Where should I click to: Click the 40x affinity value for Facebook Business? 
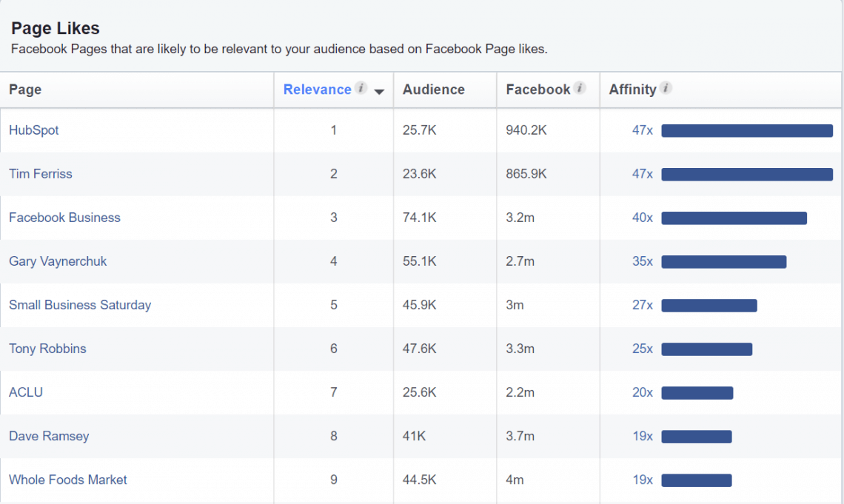point(642,218)
